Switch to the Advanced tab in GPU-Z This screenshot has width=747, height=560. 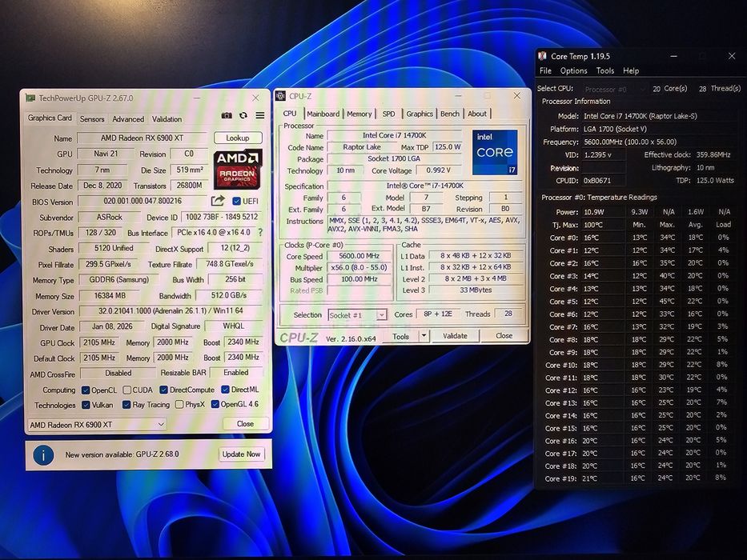pyautogui.click(x=128, y=119)
